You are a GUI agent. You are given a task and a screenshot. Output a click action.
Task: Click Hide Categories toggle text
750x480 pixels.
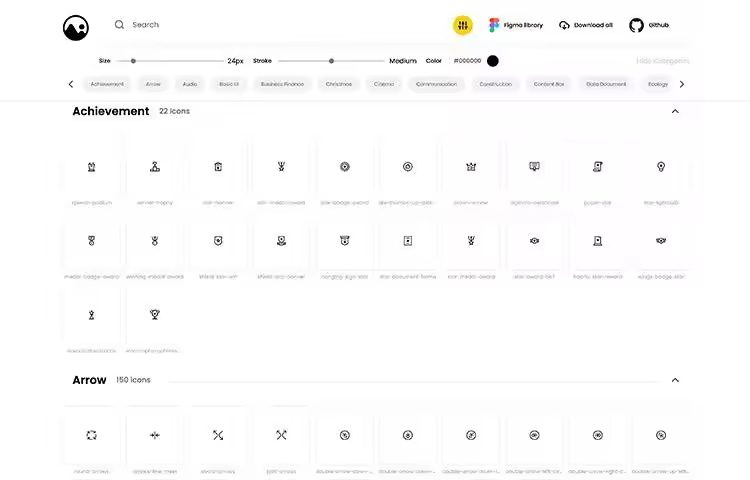[662, 61]
